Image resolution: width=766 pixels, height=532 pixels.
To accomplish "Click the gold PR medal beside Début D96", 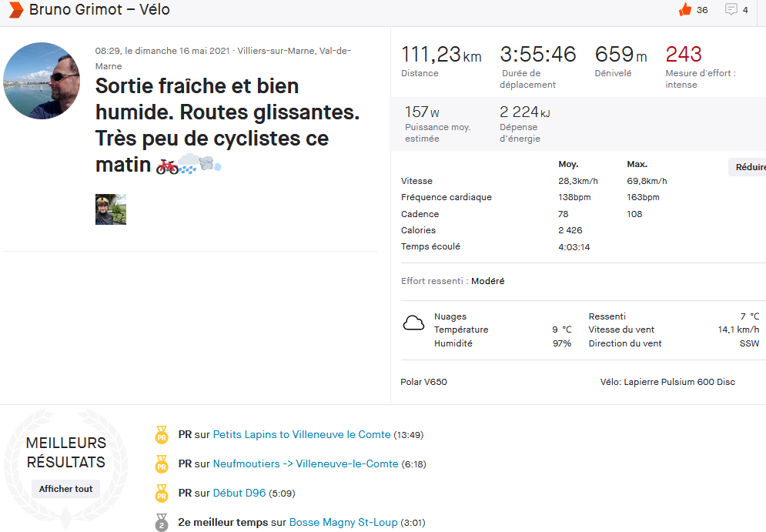I will (162, 494).
